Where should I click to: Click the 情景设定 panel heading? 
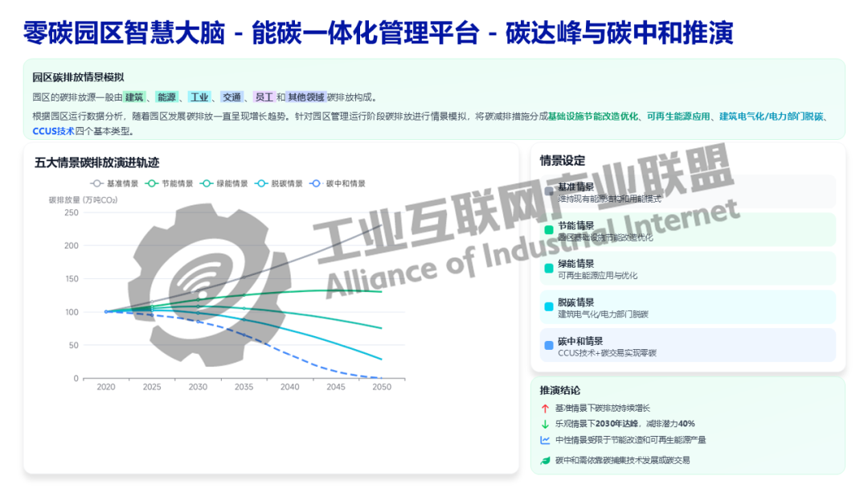click(563, 161)
